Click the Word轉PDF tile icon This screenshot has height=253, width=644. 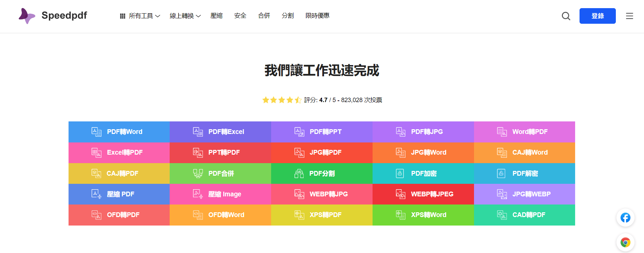[502, 132]
